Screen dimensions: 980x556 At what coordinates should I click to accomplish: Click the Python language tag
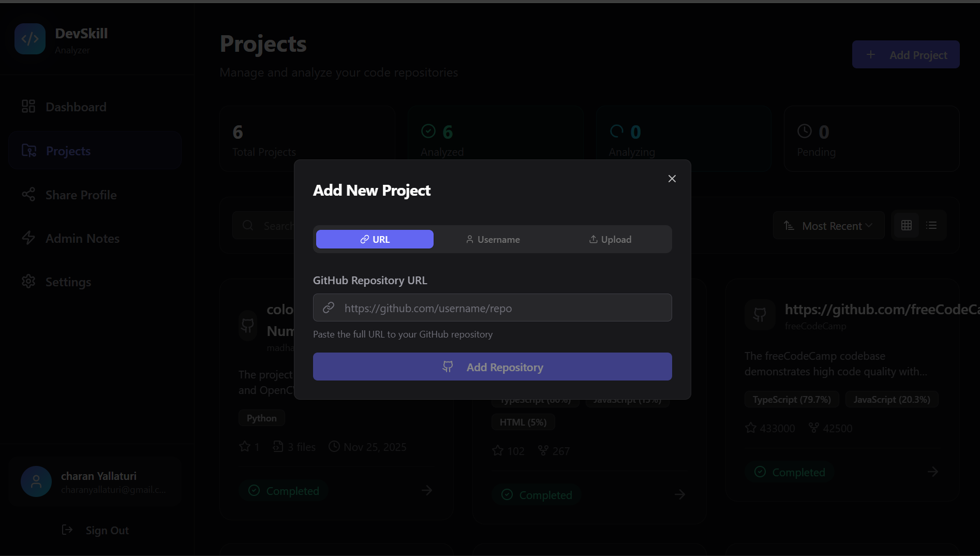[262, 418]
